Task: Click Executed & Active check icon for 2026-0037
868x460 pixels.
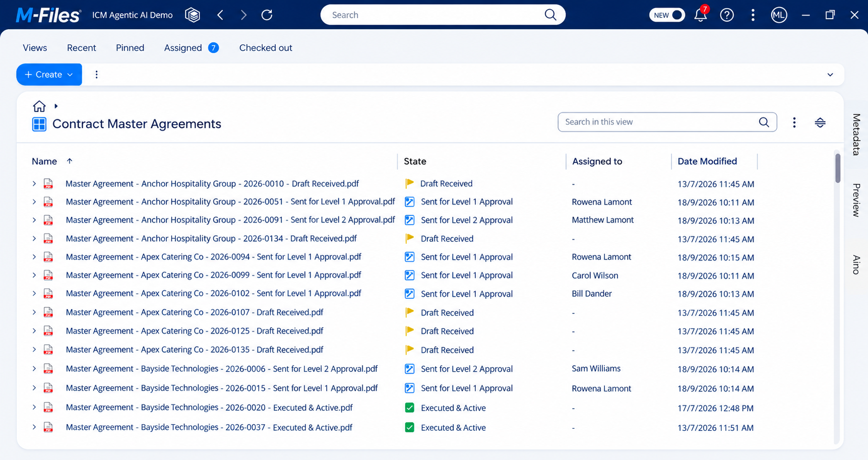Action: (x=409, y=427)
